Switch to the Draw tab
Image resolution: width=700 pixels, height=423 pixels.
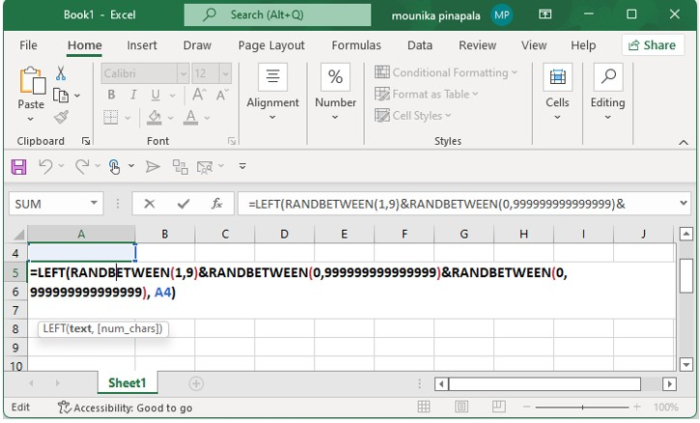(197, 45)
